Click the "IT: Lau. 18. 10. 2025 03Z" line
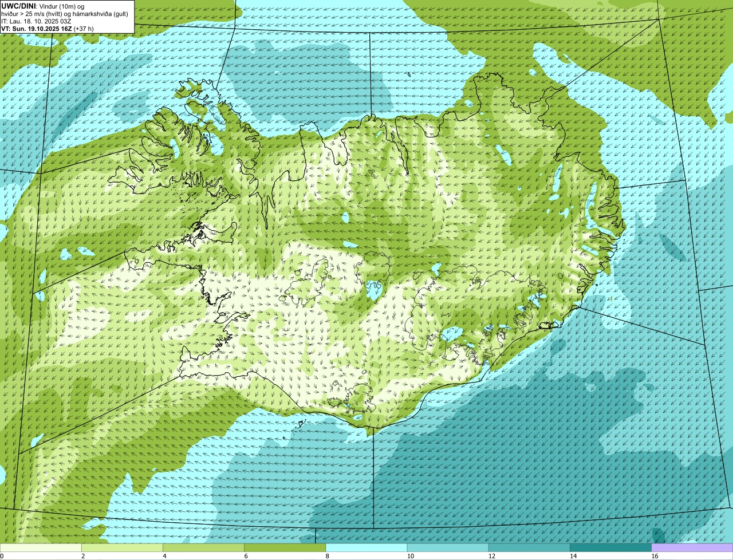733x560 pixels. 36,21
